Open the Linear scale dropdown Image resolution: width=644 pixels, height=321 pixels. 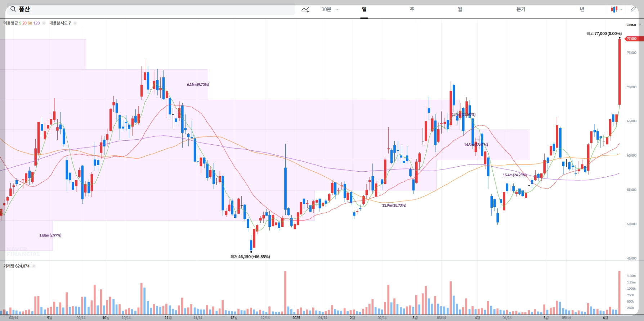634,24
